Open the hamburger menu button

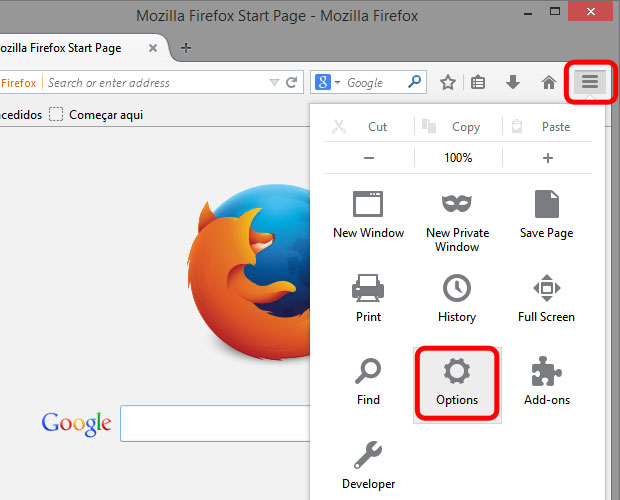coord(590,82)
